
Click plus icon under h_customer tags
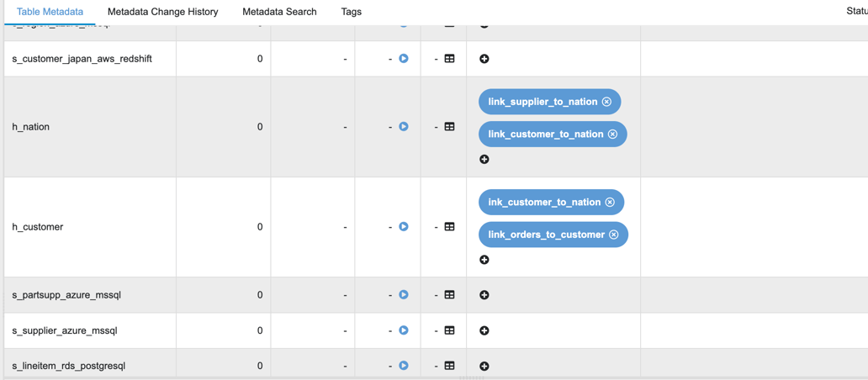click(x=484, y=260)
